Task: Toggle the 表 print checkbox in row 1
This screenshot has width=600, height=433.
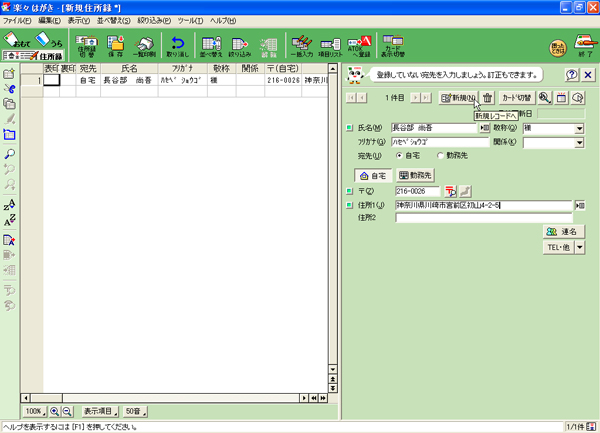Action: tap(50, 80)
